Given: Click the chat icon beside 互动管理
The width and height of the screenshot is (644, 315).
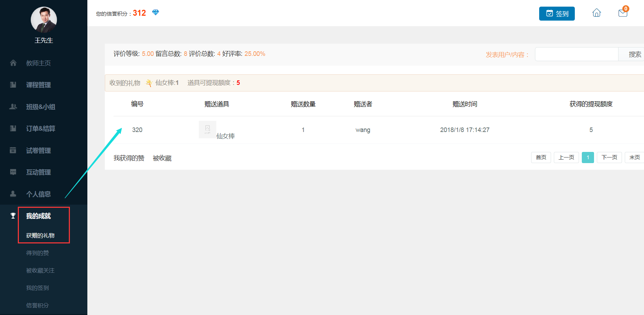Looking at the screenshot, I should coord(13,172).
